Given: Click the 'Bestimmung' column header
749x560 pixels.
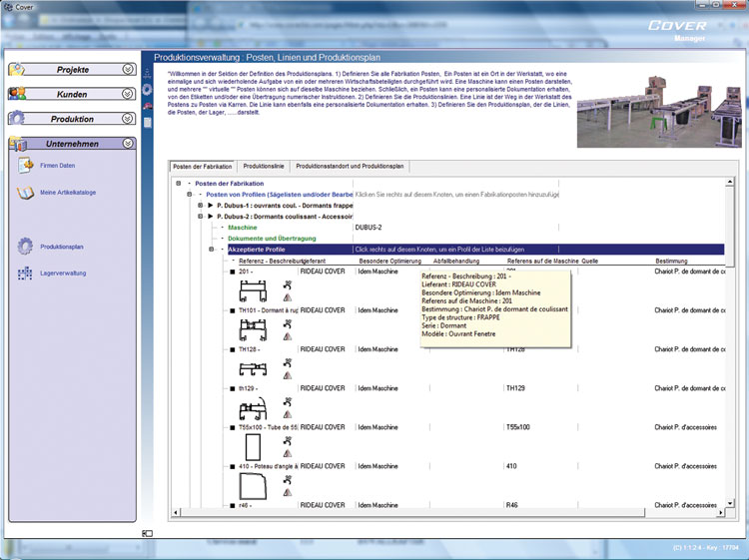Looking at the screenshot, I should (x=671, y=262).
